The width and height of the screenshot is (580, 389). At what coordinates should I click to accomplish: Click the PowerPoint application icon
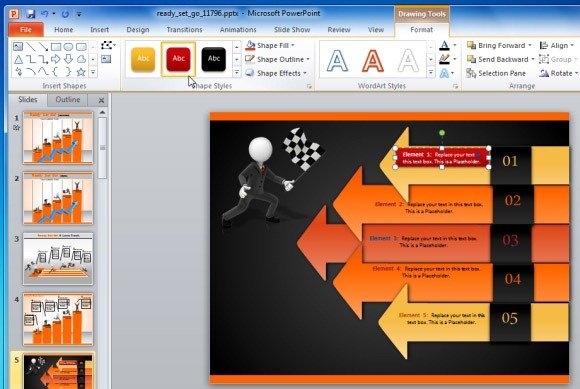(14, 14)
